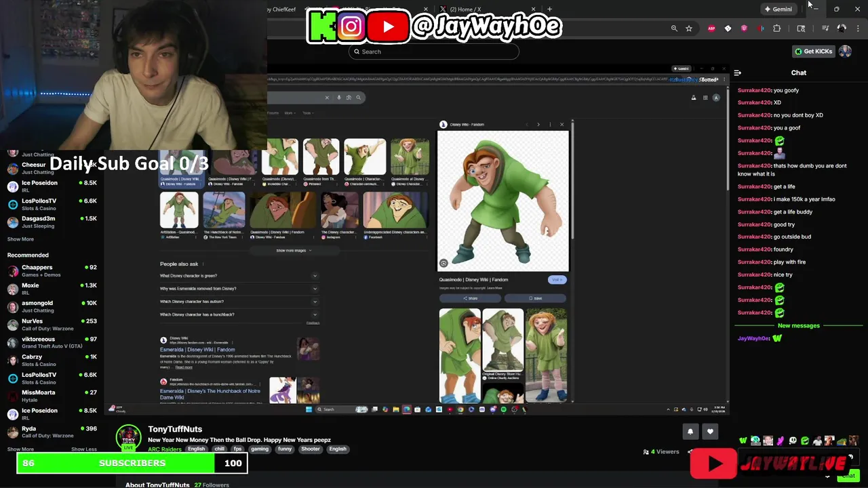
Task: Open the Chrome profile avatar
Action: [x=842, y=28]
